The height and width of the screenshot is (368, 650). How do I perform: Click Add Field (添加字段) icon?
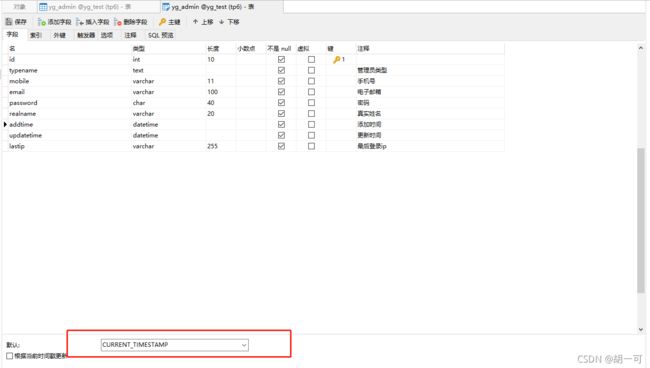point(41,22)
